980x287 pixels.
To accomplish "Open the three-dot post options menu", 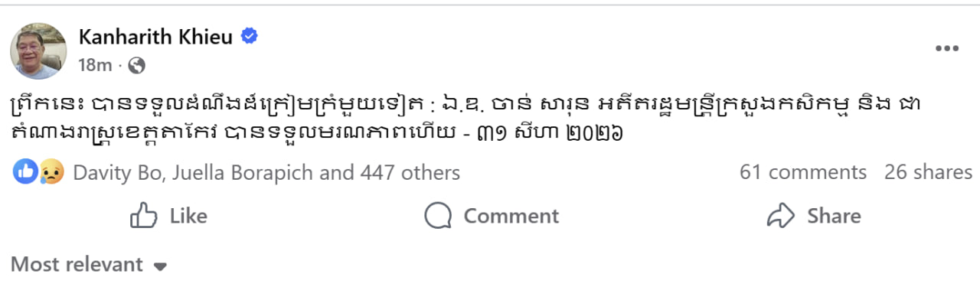I will (x=947, y=48).
